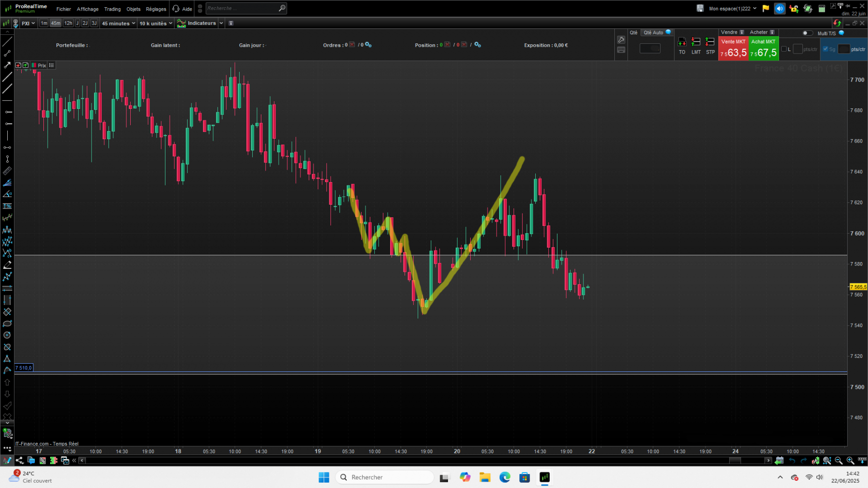Open File Explorer from taskbar
Image resolution: width=868 pixels, height=488 pixels.
tap(485, 477)
